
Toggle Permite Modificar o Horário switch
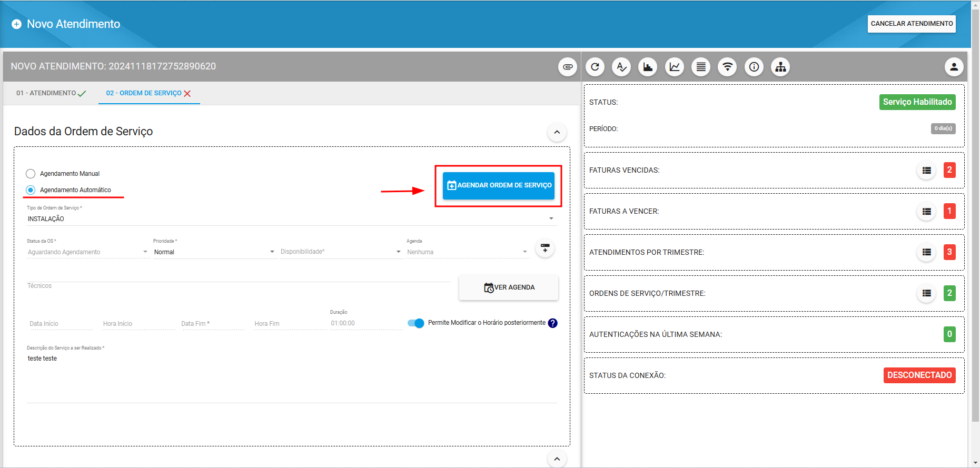click(x=415, y=323)
